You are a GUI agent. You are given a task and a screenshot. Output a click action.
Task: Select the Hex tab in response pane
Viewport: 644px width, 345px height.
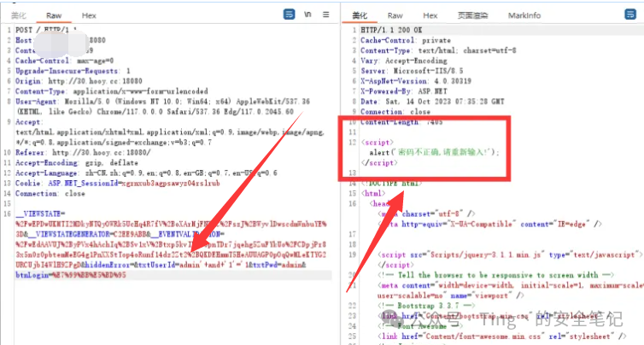click(x=430, y=15)
